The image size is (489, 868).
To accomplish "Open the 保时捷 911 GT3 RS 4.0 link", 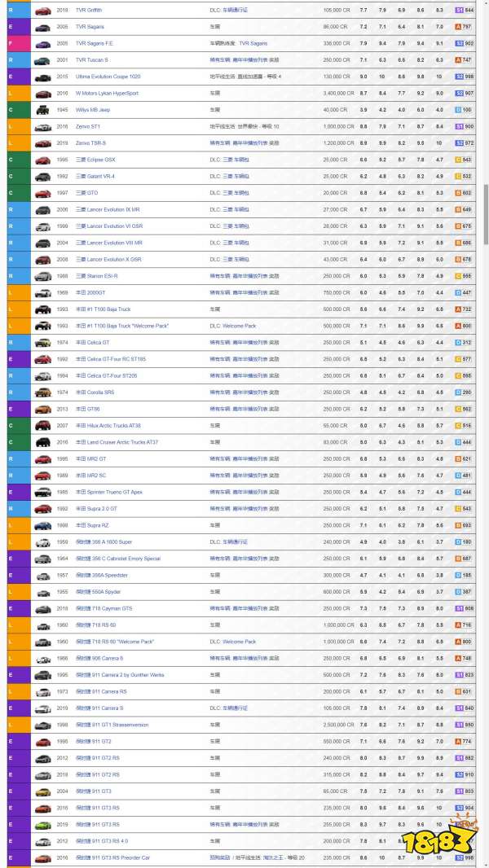I will click(101, 841).
